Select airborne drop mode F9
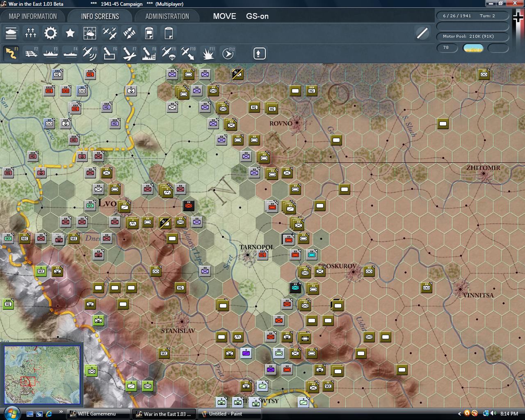525x420 pixels. 169,53
